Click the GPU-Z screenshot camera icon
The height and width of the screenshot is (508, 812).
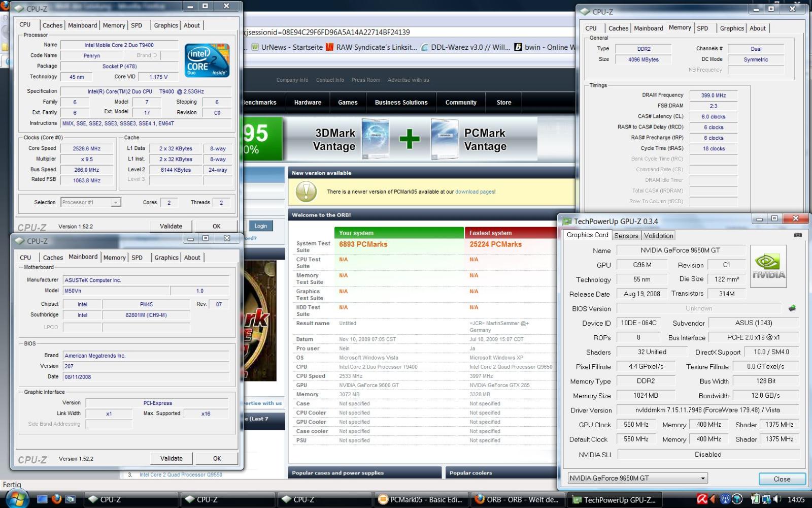click(798, 235)
